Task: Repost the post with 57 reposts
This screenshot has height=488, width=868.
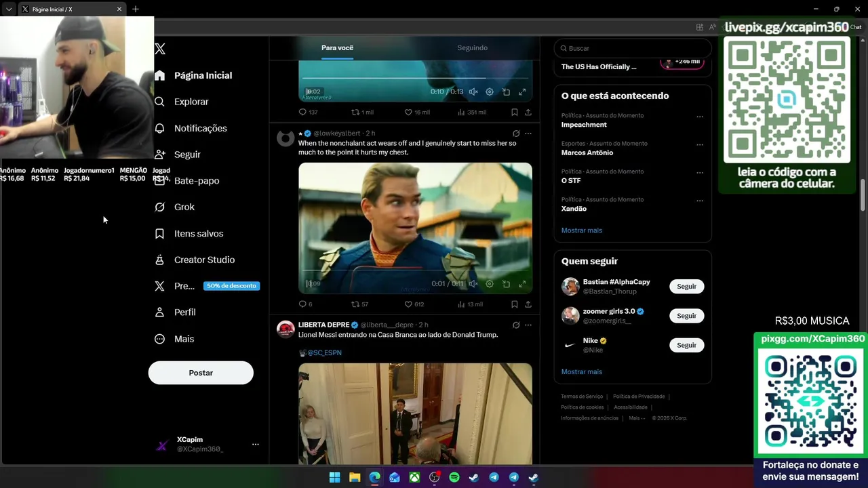Action: pyautogui.click(x=359, y=304)
